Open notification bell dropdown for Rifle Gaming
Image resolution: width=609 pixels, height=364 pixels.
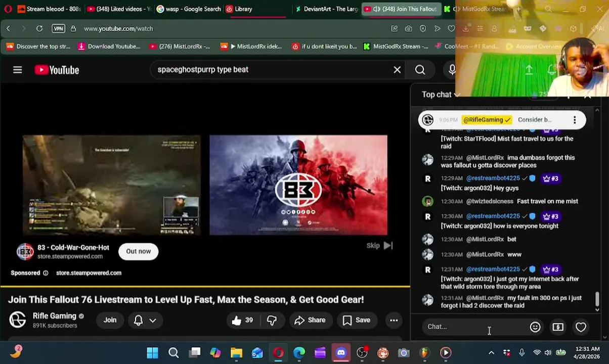click(x=145, y=320)
